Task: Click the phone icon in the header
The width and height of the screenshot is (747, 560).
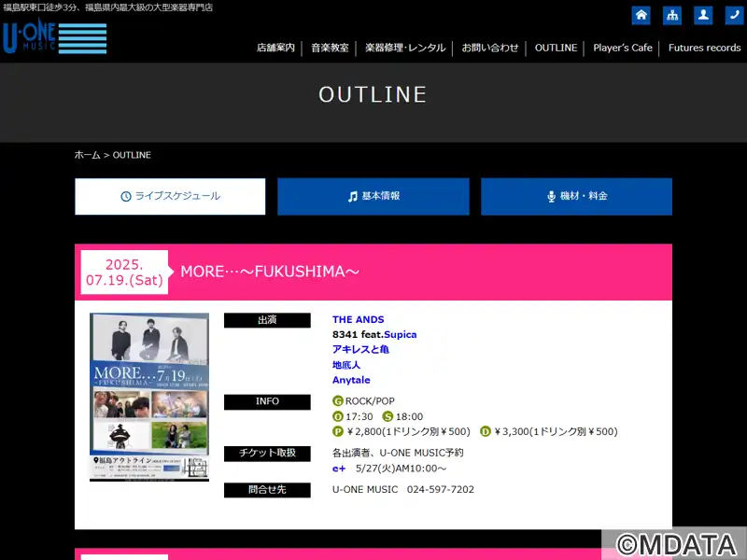Action: [x=734, y=15]
